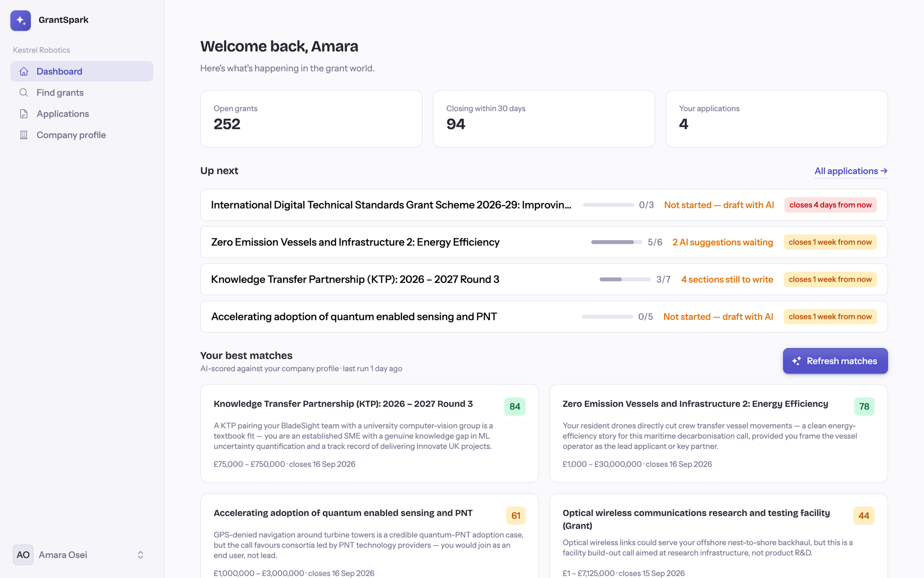Image resolution: width=924 pixels, height=578 pixels.
Task: Click the 84 match score badge
Action: [515, 406]
